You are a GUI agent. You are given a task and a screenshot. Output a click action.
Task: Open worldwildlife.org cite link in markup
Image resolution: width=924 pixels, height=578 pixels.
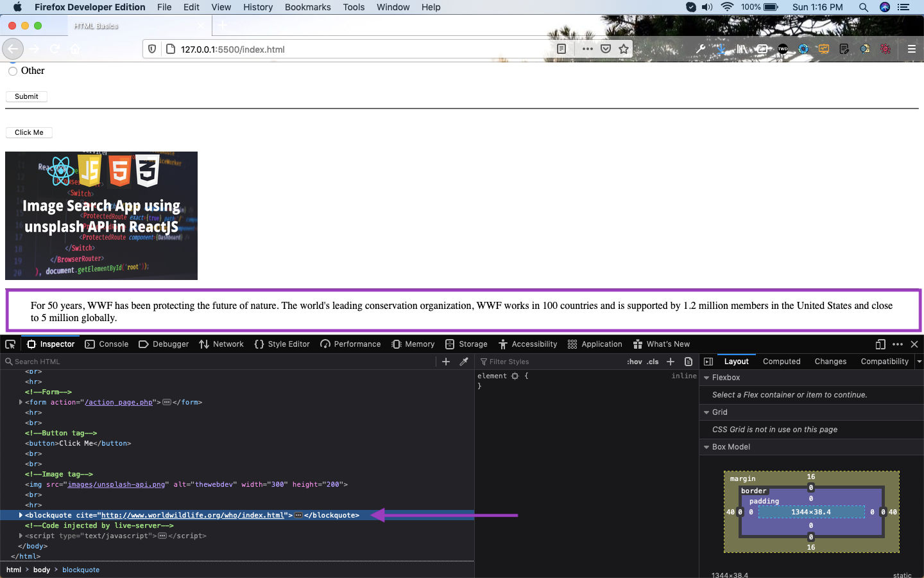click(x=193, y=515)
